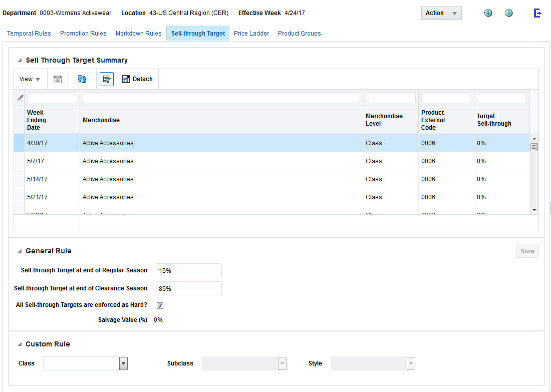
Task: Open the Style dropdown
Action: pos(411,363)
